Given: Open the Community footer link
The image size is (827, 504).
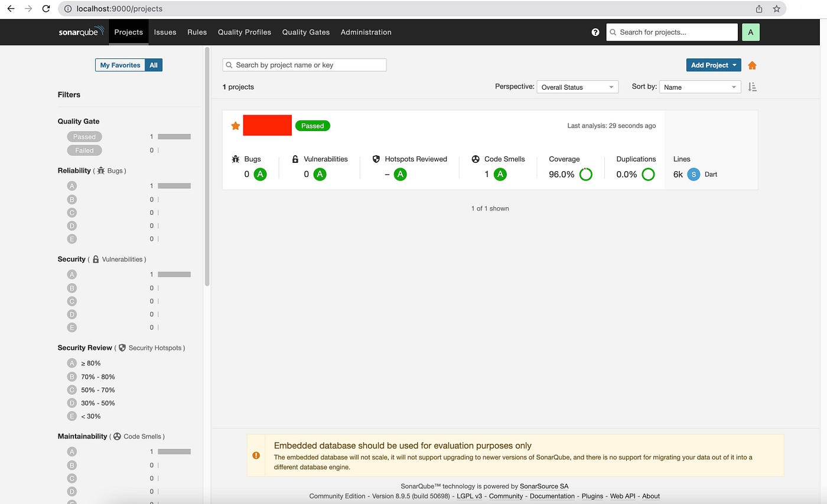Looking at the screenshot, I should coord(506,496).
